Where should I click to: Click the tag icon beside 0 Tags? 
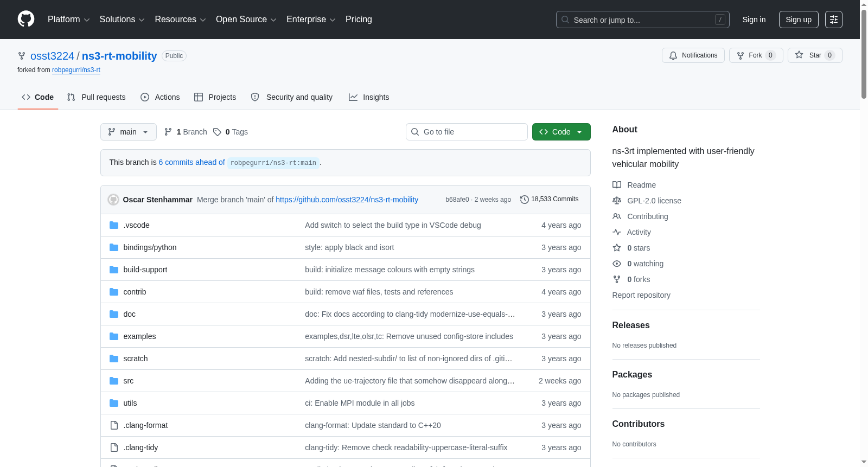click(217, 132)
